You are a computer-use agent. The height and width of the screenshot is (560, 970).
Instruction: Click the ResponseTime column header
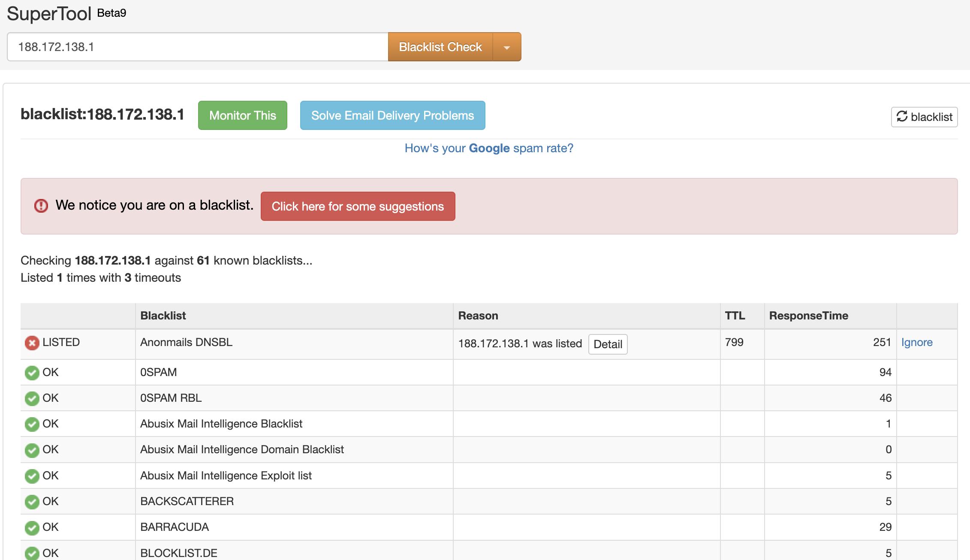coord(808,316)
